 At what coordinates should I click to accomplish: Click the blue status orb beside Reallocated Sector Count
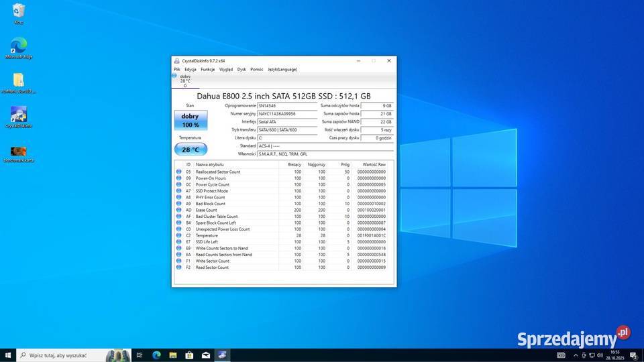[179, 172]
